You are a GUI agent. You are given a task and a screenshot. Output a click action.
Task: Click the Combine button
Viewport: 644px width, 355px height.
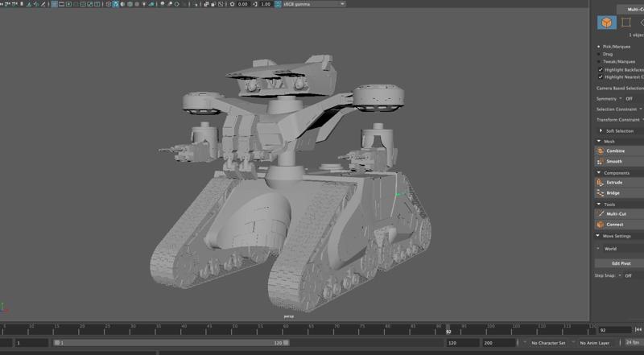(619, 151)
